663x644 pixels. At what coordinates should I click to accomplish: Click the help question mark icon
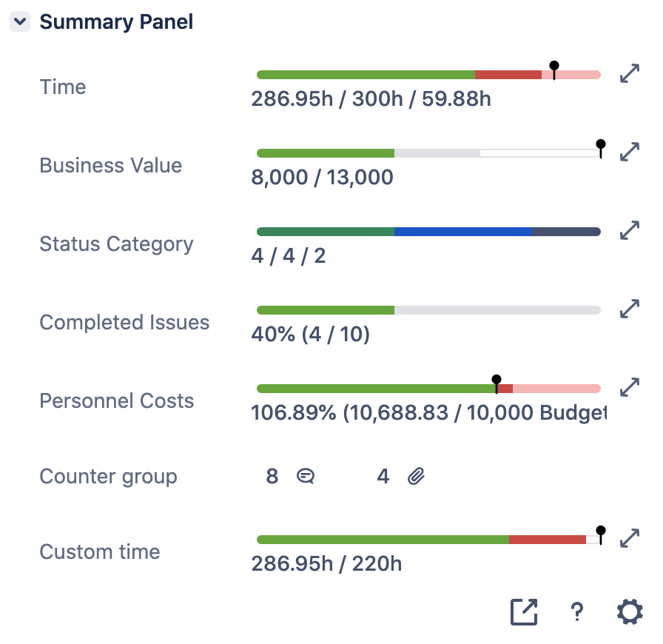(576, 612)
